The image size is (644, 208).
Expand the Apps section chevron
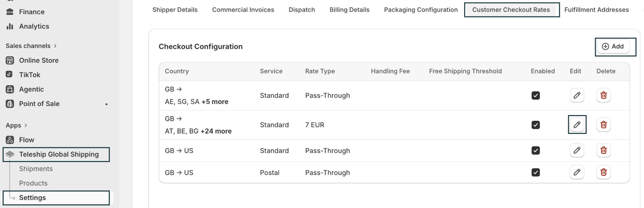click(x=25, y=125)
